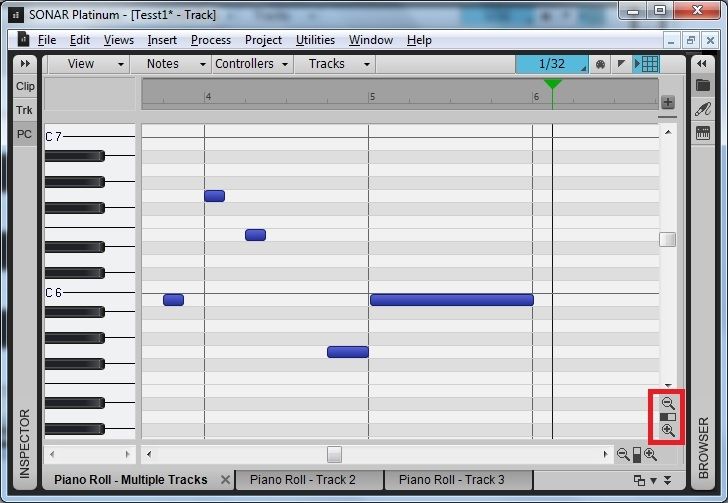
Task: Click the vertical zoom out magnifier
Action: pos(668,402)
